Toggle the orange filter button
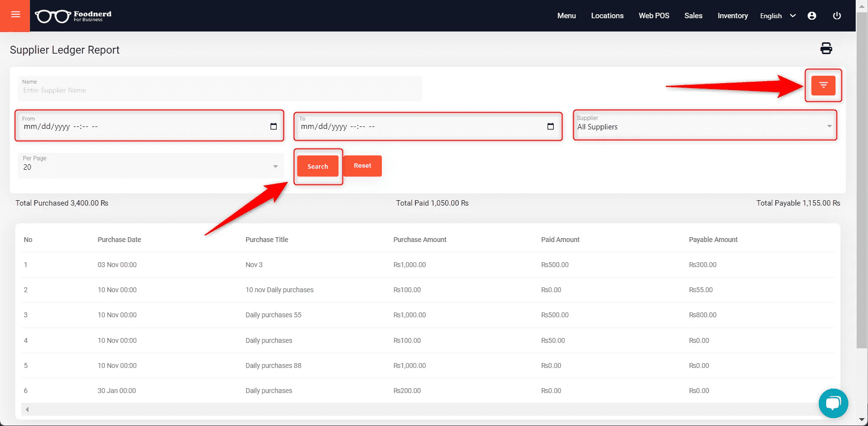The height and width of the screenshot is (426, 868). [x=823, y=86]
